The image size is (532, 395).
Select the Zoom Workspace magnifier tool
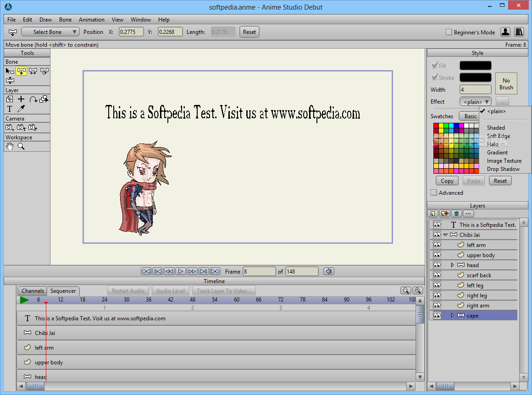tap(22, 147)
